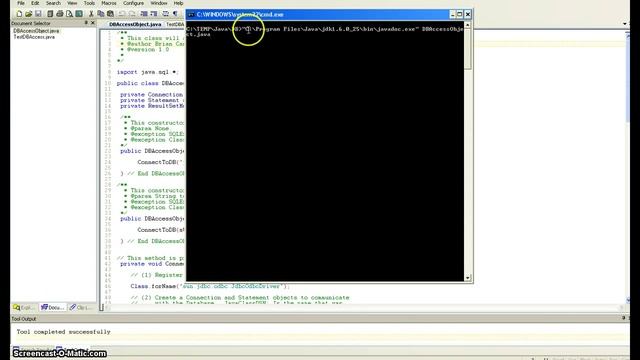Click the cmd window scroll up arrow
Screen dimensions: 640x360
click(x=468, y=25)
